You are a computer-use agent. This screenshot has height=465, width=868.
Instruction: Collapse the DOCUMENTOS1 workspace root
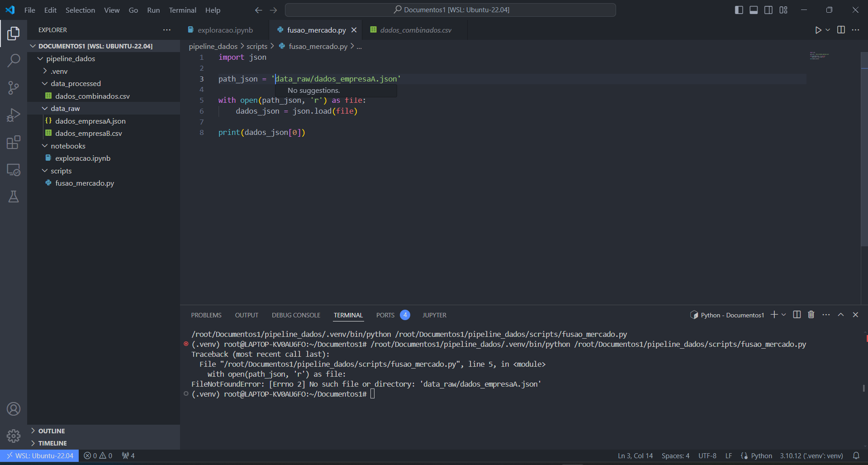(x=33, y=46)
